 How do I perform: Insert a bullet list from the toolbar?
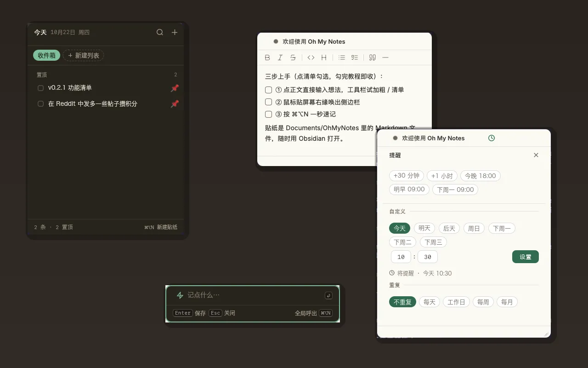click(x=342, y=57)
